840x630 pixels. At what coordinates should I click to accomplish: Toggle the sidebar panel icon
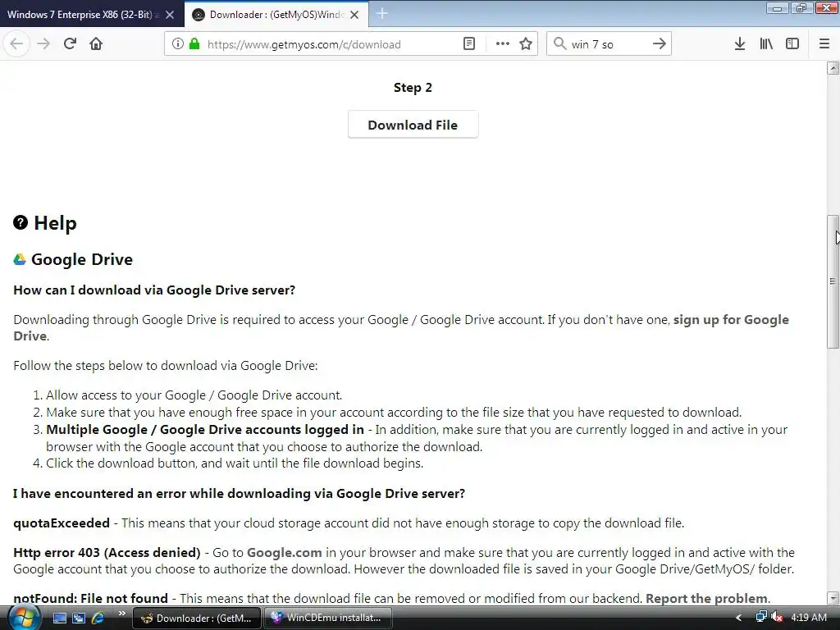(792, 44)
